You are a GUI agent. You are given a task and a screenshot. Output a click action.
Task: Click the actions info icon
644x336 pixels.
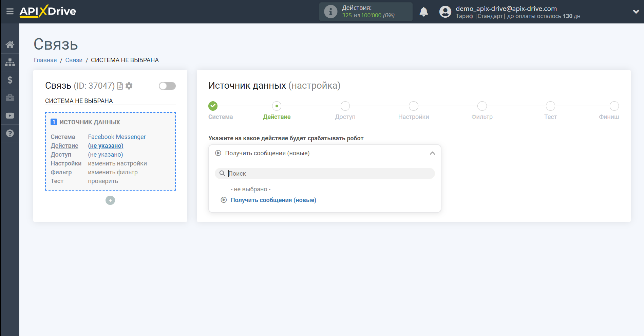[x=330, y=12]
